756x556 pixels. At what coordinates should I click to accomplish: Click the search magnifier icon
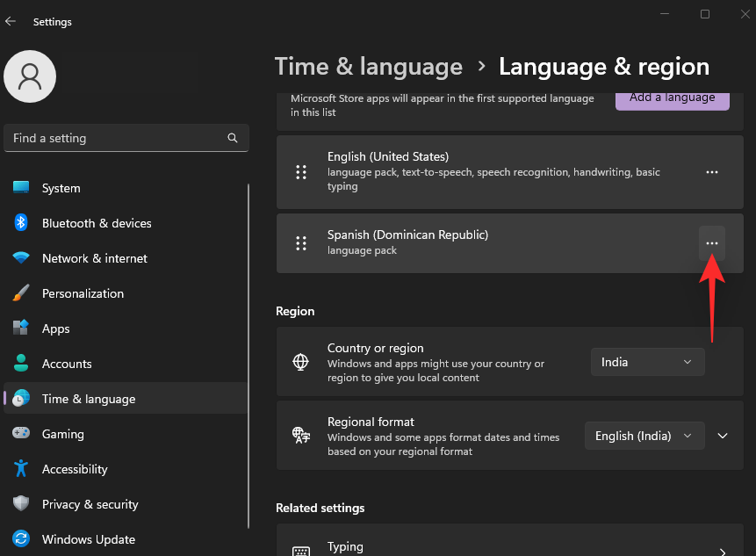(x=233, y=138)
